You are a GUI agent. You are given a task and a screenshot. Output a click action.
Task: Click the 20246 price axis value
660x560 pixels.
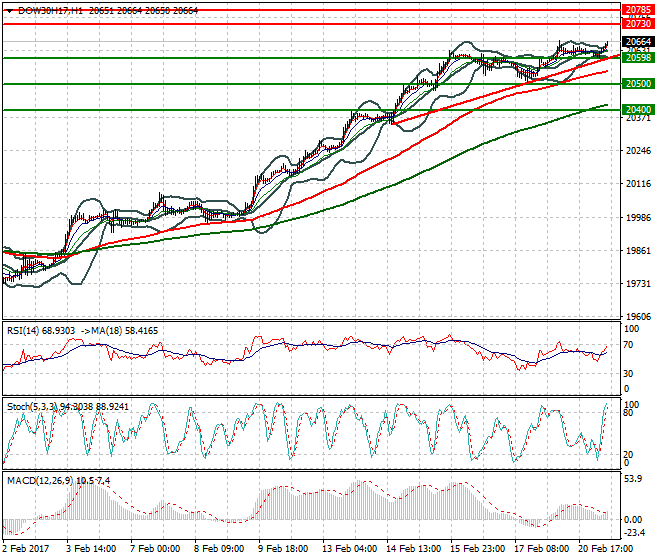coord(638,151)
